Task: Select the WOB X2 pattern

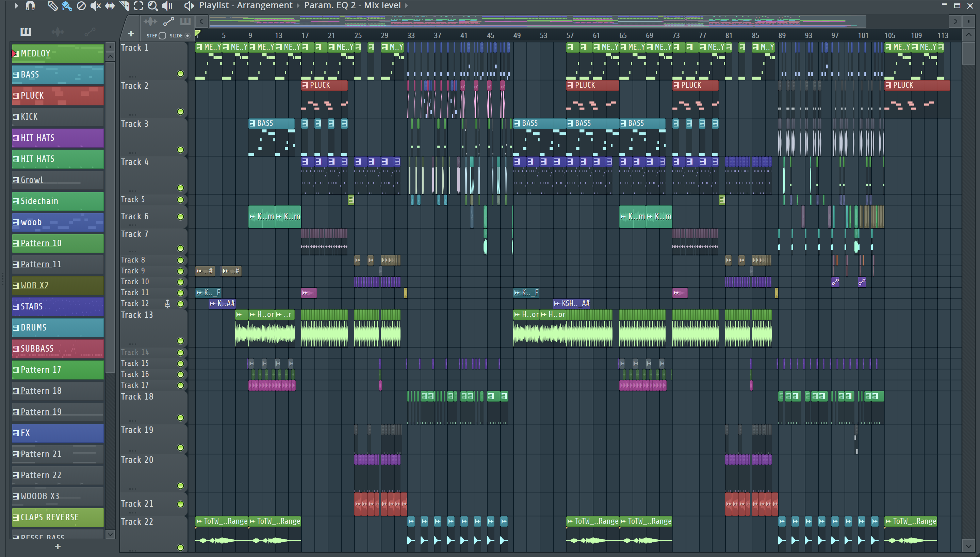Action: pyautogui.click(x=58, y=285)
